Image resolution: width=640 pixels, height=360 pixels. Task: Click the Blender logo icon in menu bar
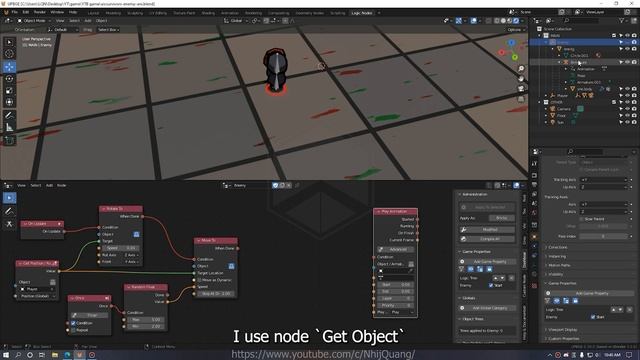(6, 12)
